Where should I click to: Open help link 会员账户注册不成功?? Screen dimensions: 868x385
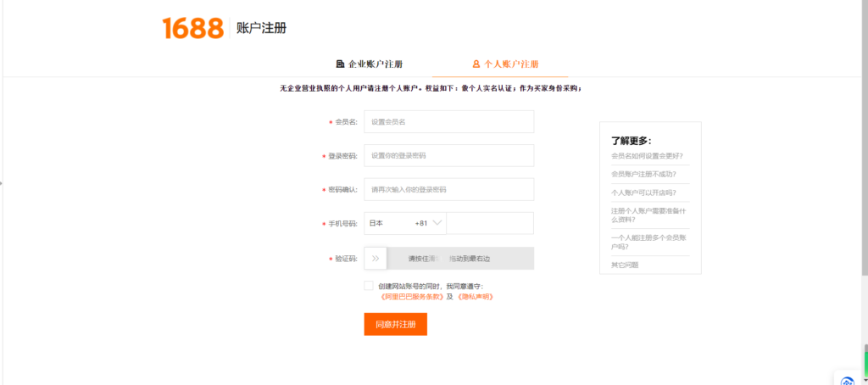pos(643,174)
